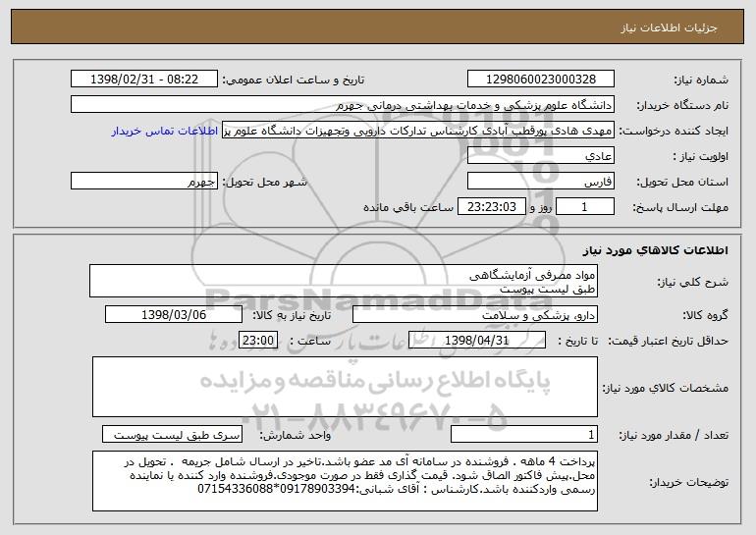Select the announcement date field 1398/02/31 - 08:22
This screenshot has width=756, height=535.
click(144, 80)
